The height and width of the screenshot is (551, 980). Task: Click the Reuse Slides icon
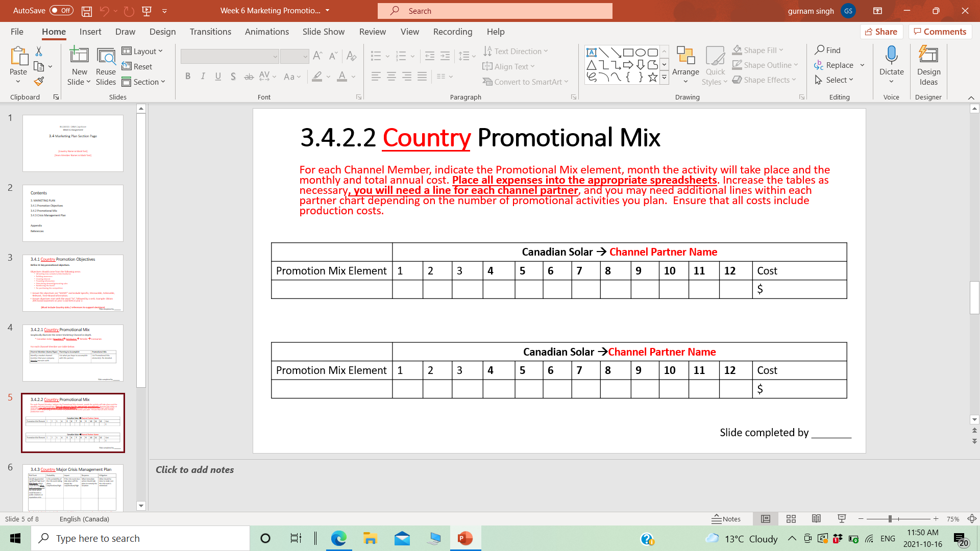pos(106,56)
